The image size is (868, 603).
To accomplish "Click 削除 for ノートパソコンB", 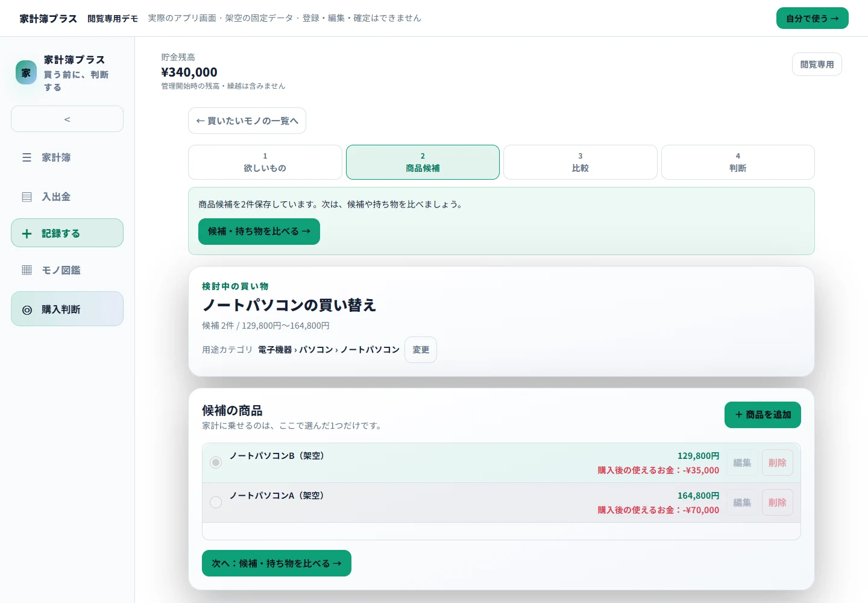I will 777,463.
